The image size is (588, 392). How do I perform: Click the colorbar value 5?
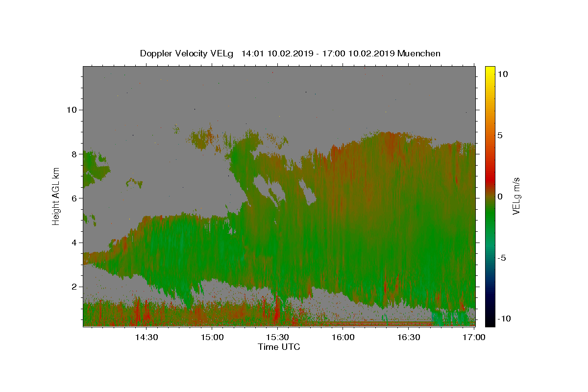click(x=500, y=135)
